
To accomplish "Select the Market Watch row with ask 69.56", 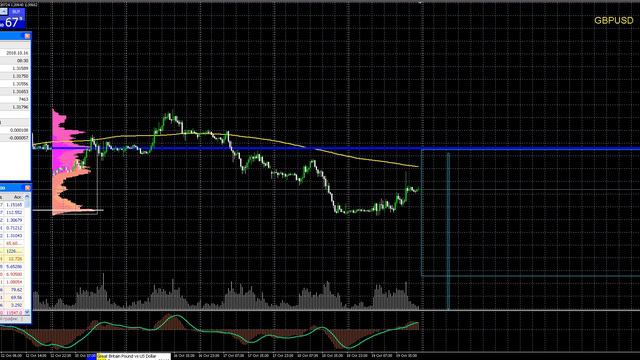I will 12,298.
